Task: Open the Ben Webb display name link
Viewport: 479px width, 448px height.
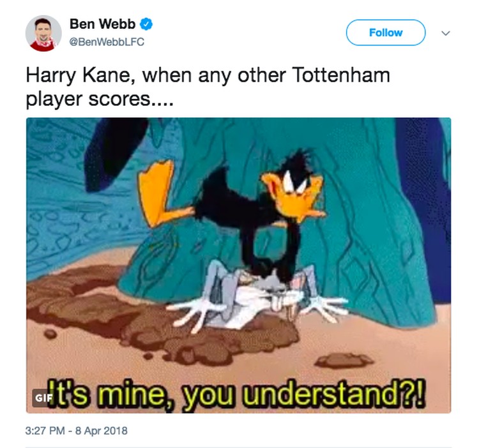Action: 102,24
